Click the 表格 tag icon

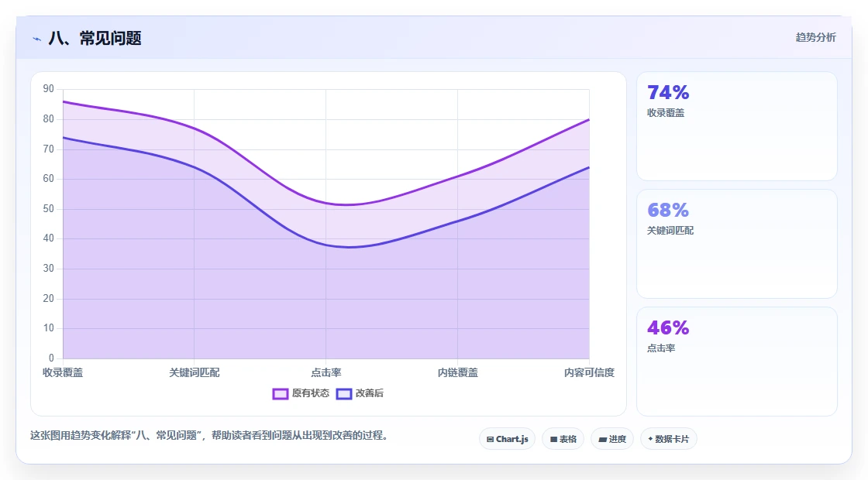pyautogui.click(x=553, y=440)
